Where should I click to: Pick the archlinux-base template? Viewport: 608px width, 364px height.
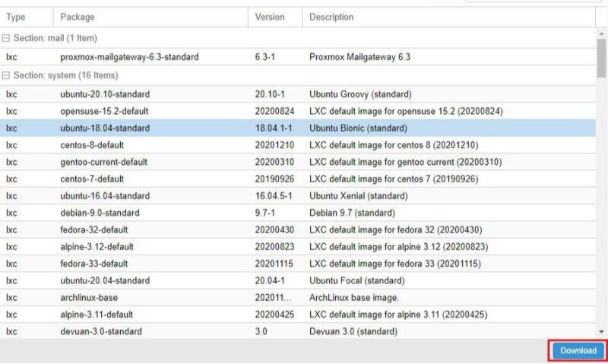[89, 297]
